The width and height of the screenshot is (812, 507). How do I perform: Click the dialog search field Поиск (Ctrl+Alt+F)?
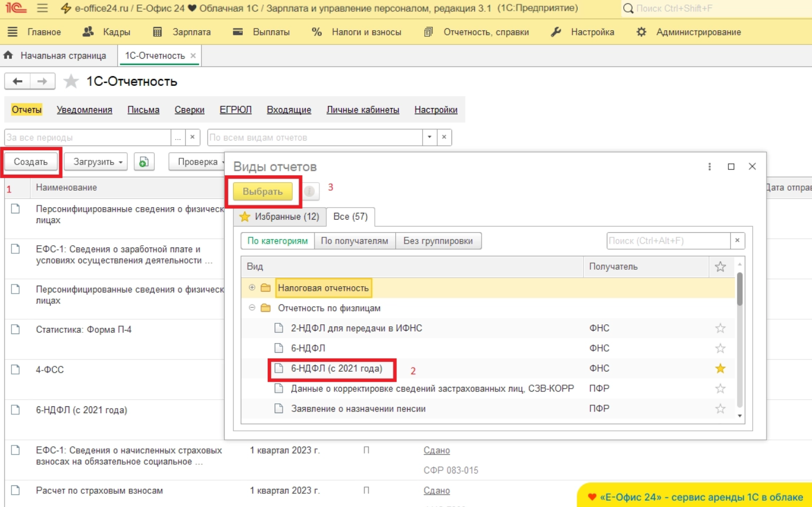click(x=668, y=241)
